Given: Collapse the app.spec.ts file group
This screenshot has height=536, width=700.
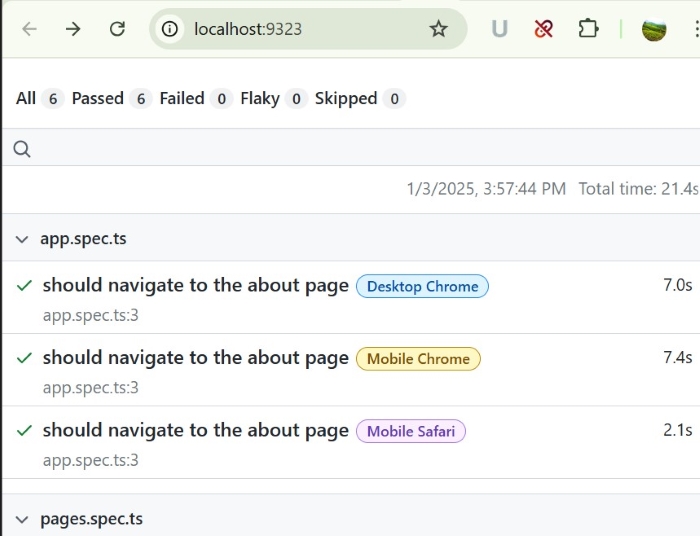Looking at the screenshot, I should [22, 239].
